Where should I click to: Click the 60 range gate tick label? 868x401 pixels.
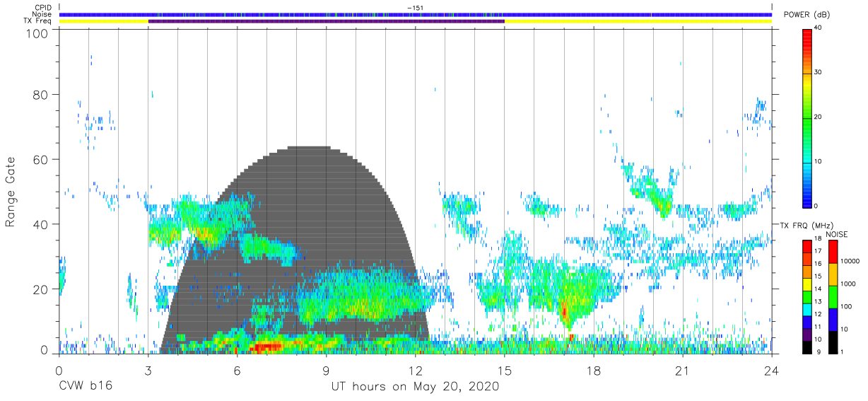[40, 160]
